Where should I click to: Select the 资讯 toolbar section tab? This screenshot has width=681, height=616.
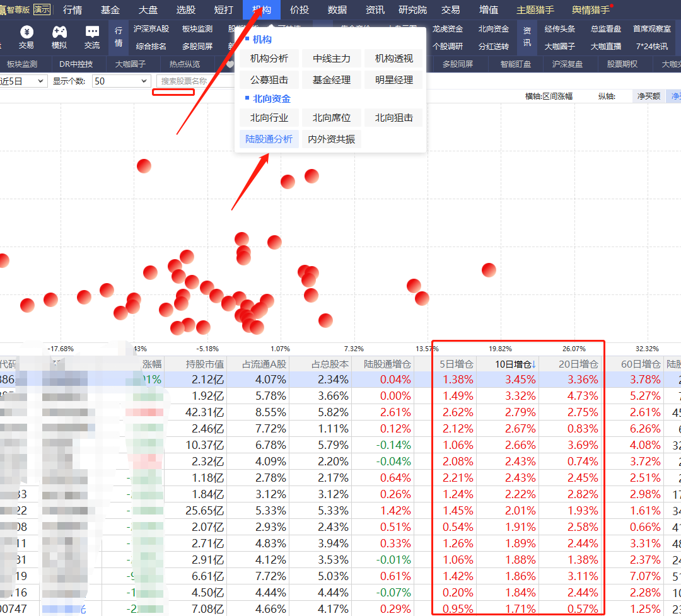click(x=527, y=37)
